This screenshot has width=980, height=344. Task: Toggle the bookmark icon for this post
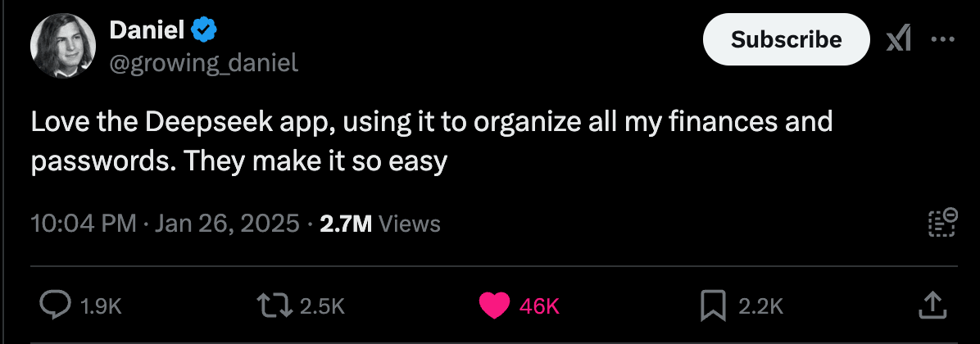coord(713,306)
